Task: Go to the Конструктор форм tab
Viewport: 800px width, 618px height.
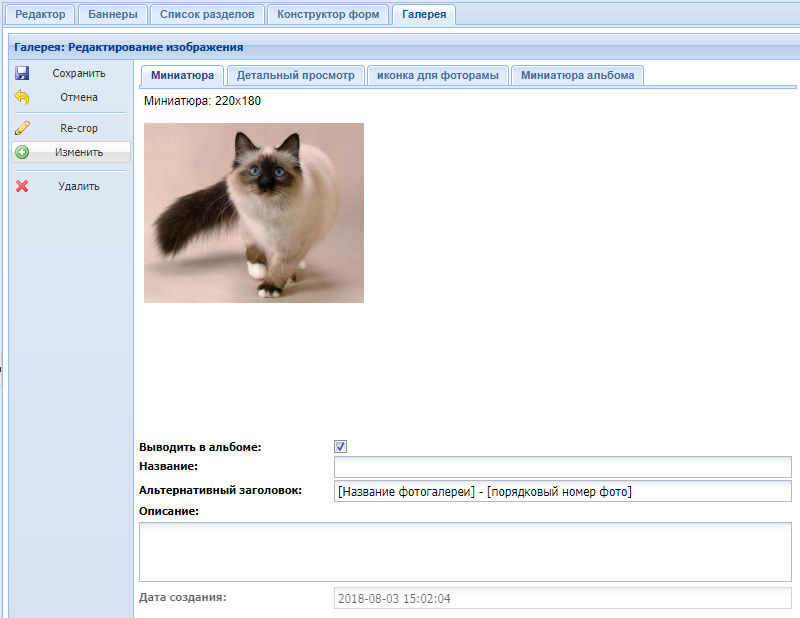Action: pyautogui.click(x=328, y=14)
